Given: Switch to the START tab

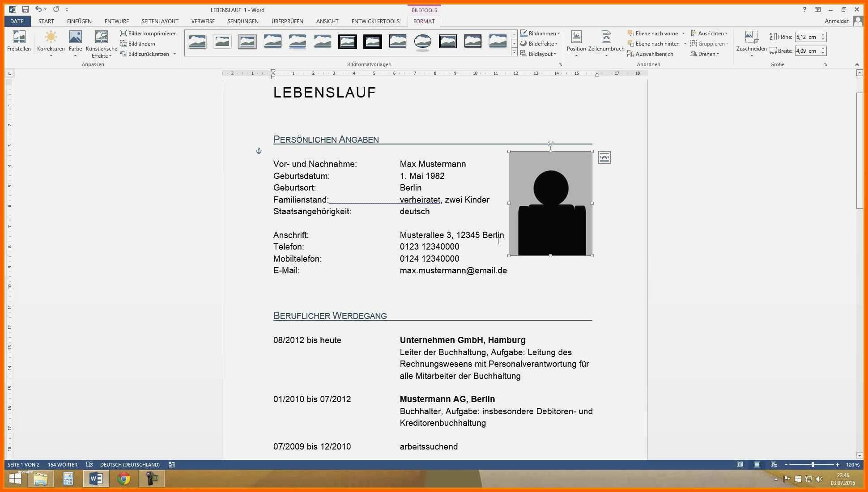Looking at the screenshot, I should [46, 21].
